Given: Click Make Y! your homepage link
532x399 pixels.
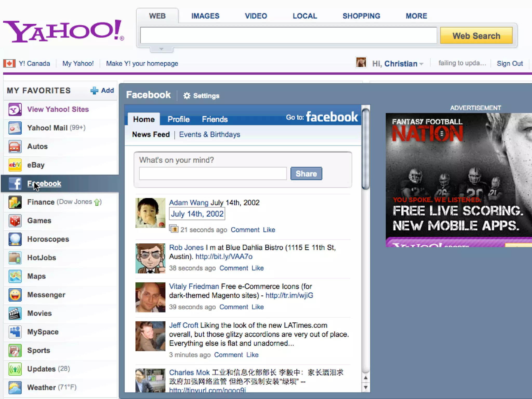Looking at the screenshot, I should [142, 63].
